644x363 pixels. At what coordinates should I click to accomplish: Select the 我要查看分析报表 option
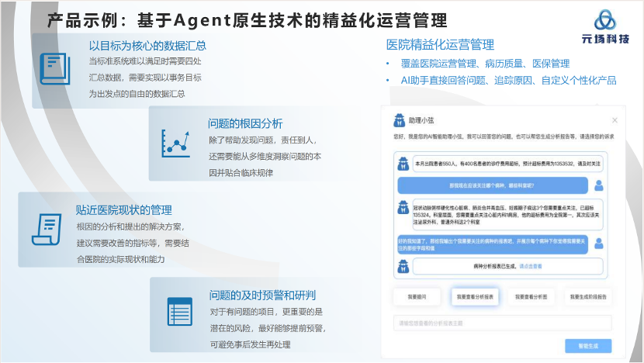[x=475, y=296]
